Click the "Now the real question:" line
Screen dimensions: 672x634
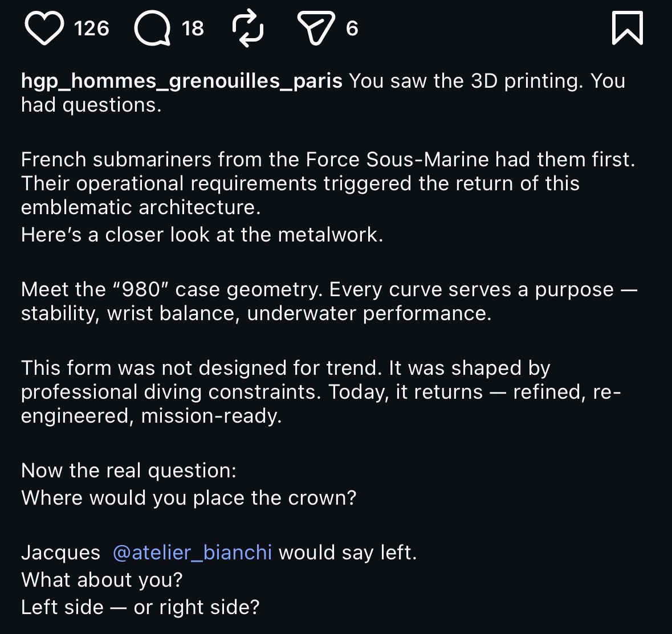[128, 471]
